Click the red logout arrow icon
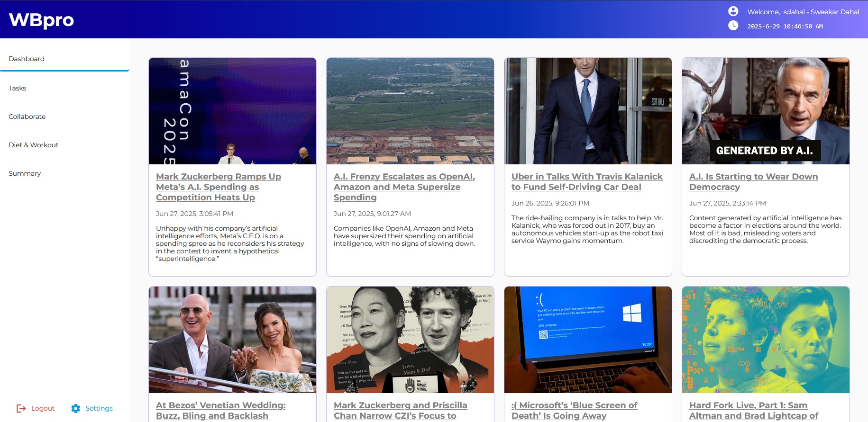Image resolution: width=868 pixels, height=422 pixels. coord(21,408)
